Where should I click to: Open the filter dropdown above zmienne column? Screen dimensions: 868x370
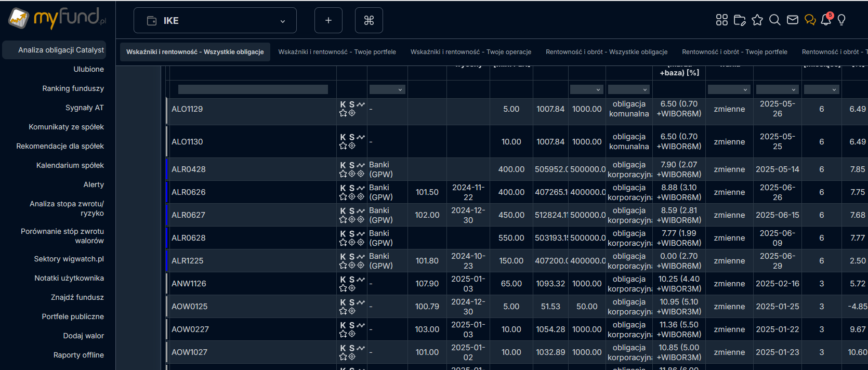coord(728,89)
